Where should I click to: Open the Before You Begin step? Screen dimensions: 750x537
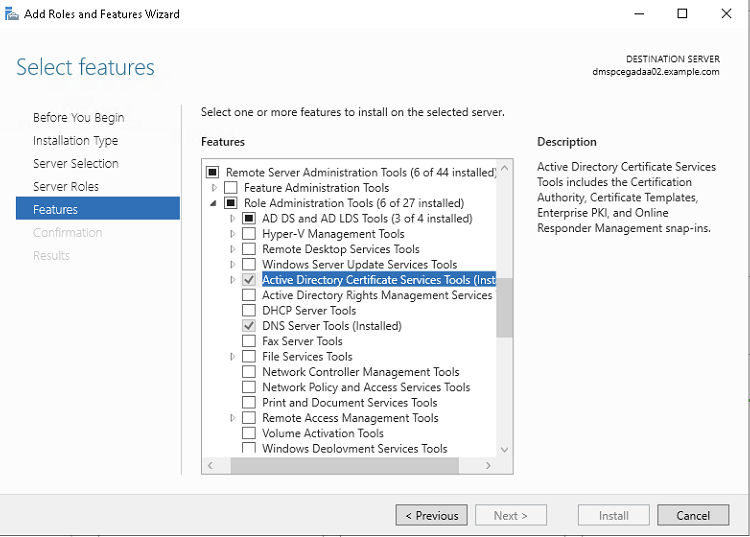[x=78, y=118]
